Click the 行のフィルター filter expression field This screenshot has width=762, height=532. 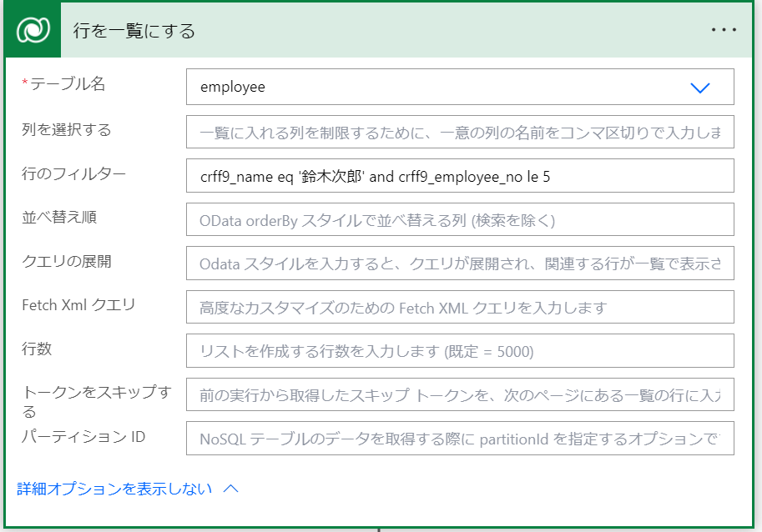point(460,176)
